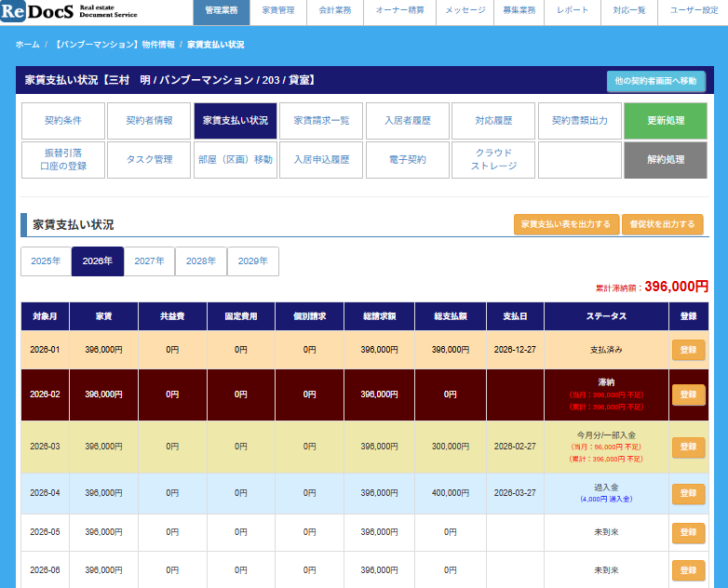This screenshot has height=588, width=728.
Task: Click 他の契約者画面へ移動 button
Action: (655, 82)
